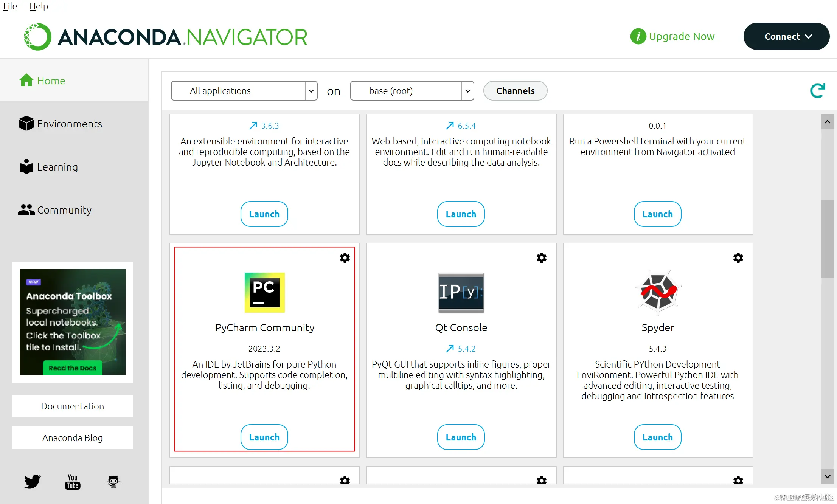Click the Home house icon
Screen dimensions: 837x504
[x=26, y=80]
